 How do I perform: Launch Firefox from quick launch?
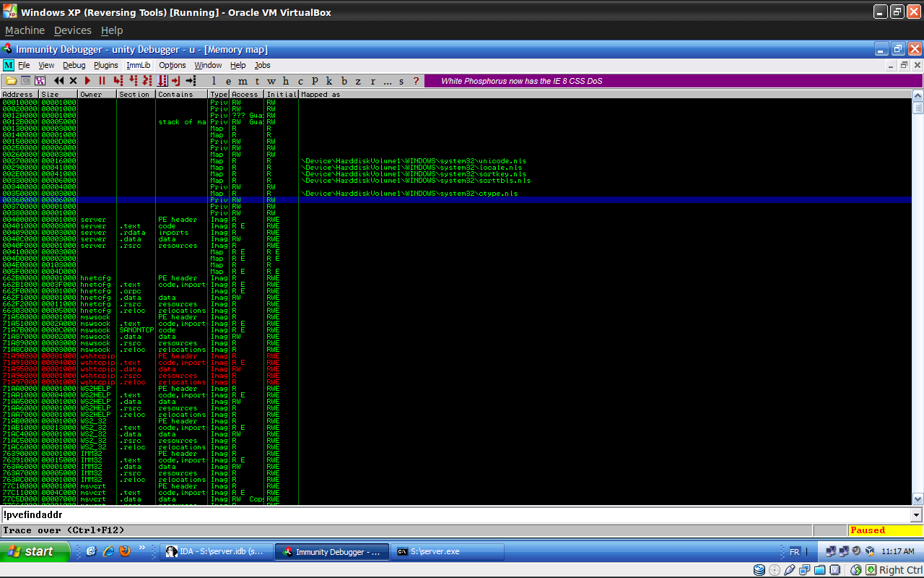(125, 551)
